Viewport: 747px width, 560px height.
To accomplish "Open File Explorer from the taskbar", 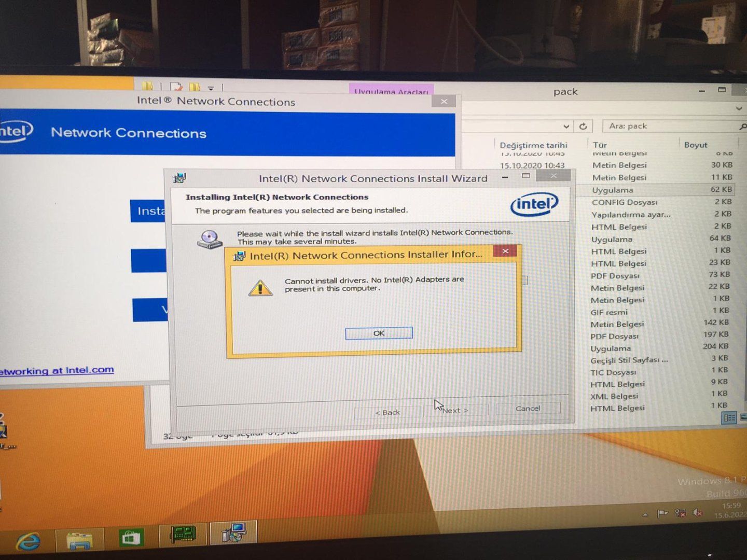I will click(79, 541).
